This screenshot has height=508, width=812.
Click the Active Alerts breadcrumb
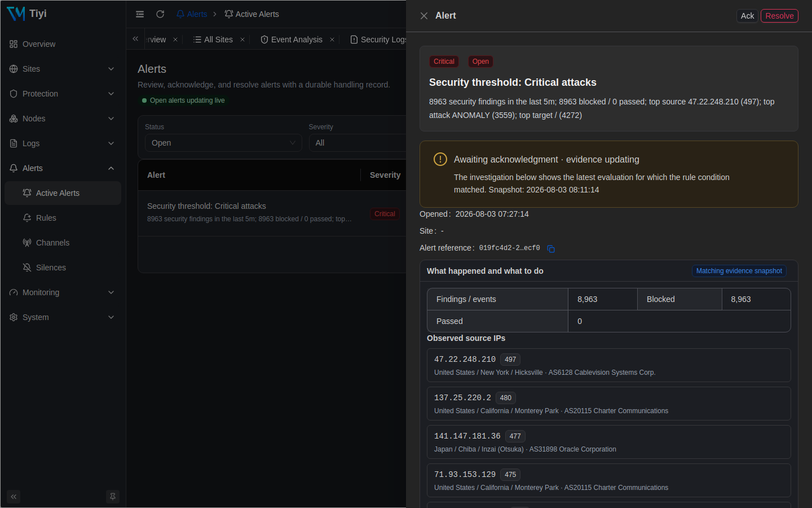pos(251,14)
